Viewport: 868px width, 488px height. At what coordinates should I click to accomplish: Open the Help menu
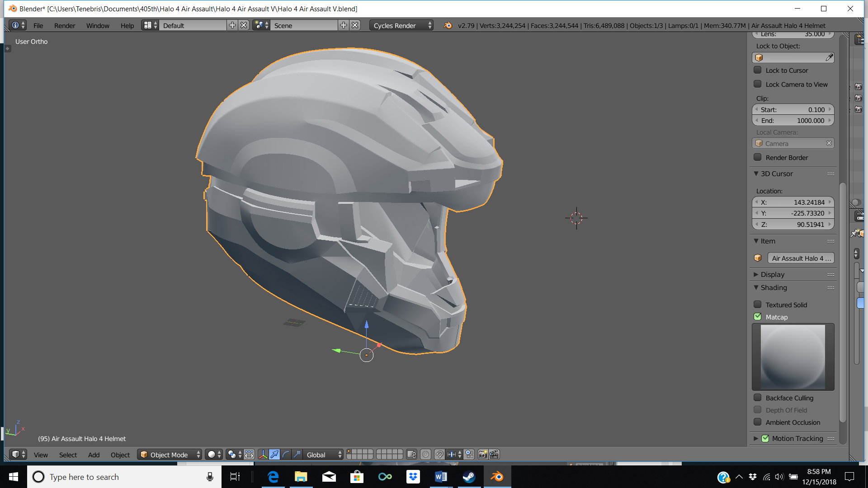pyautogui.click(x=127, y=25)
